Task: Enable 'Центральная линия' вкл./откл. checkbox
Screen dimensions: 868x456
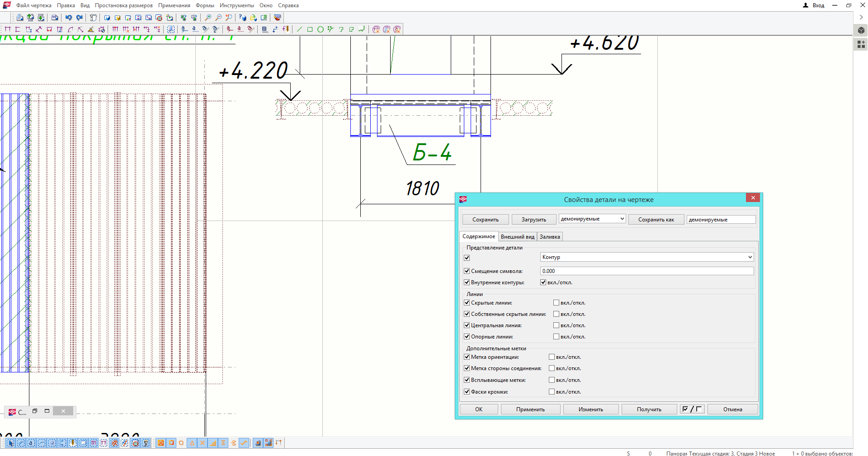Action: [556, 325]
